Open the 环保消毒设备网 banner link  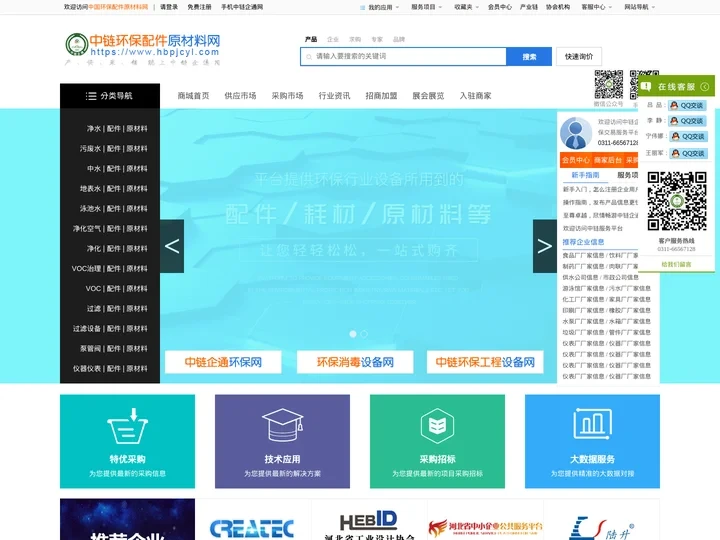[355, 362]
